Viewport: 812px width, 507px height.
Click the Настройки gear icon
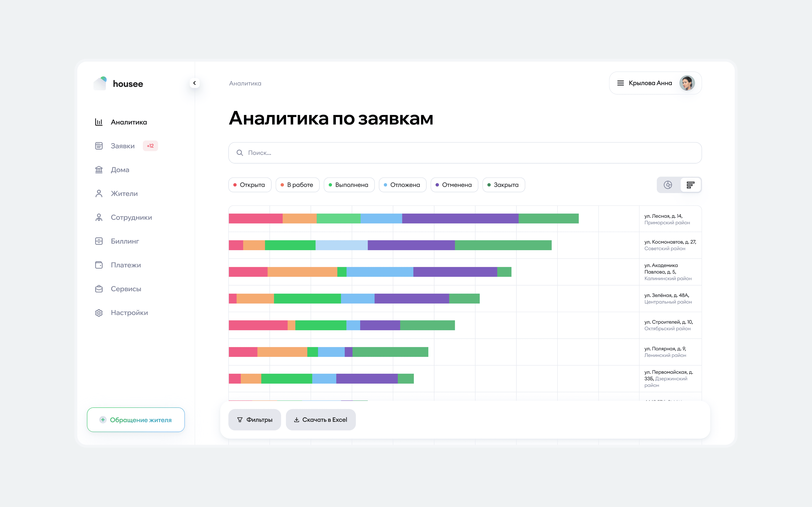[x=99, y=313]
